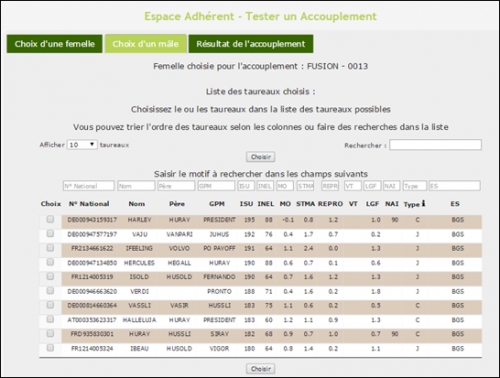The image size is (500, 378).
Task: Click the REPR filter box
Action: 330,186
